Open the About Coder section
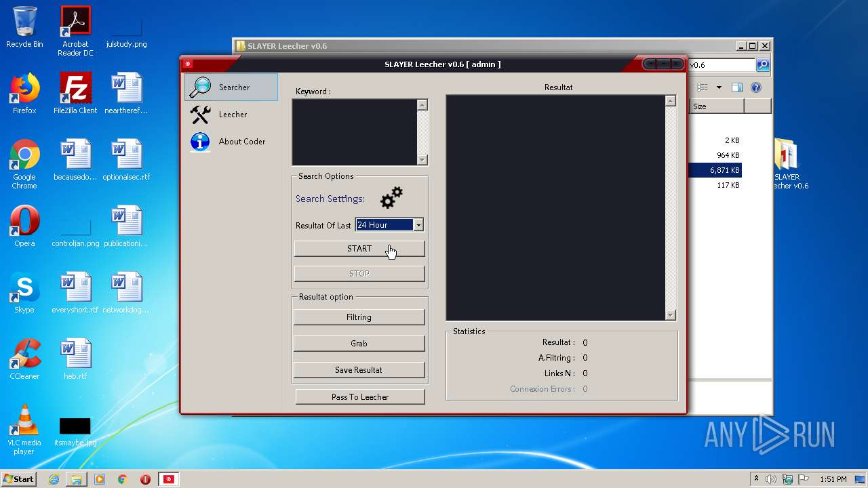The width and height of the screenshot is (868, 488). pos(231,142)
